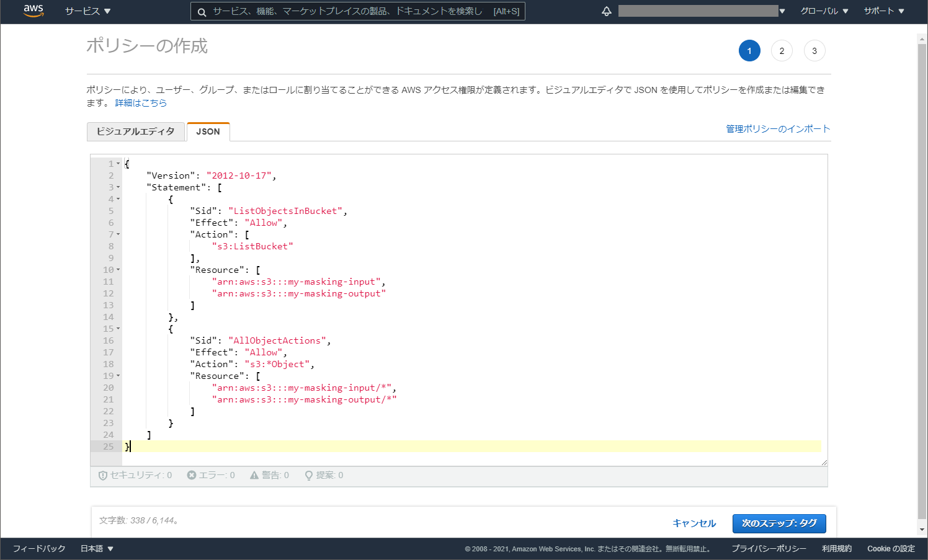
Task: Click "arn:aws:s3:::my-masking-input" on line 11
Action: point(296,282)
